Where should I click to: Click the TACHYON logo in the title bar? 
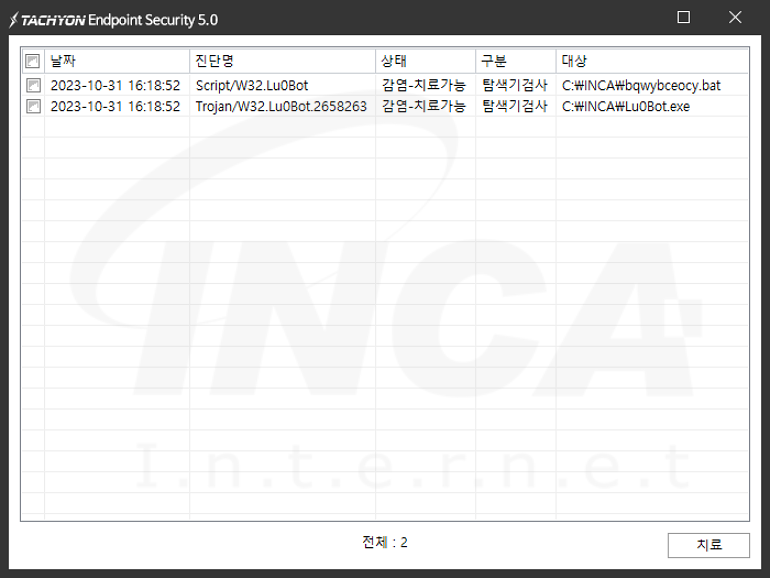[47, 20]
